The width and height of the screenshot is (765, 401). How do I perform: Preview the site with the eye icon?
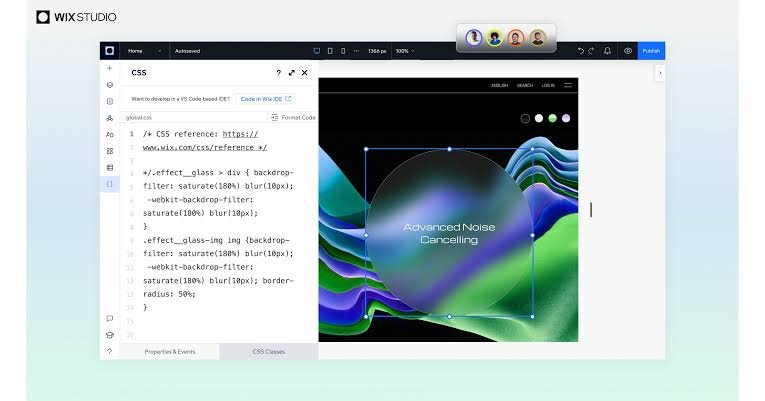coord(628,51)
